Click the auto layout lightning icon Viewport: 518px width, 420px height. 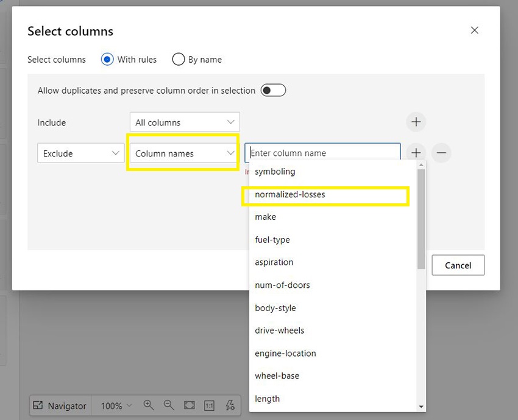pyautogui.click(x=230, y=405)
